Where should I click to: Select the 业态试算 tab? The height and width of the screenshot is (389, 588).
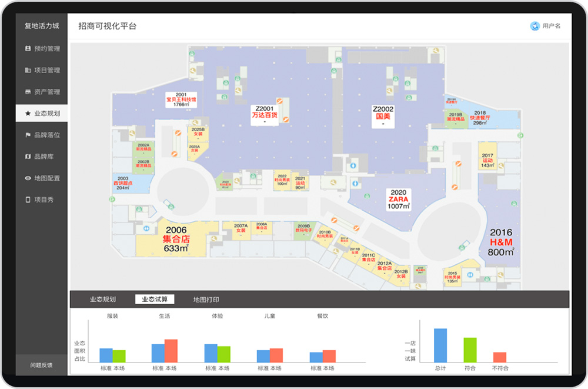(x=155, y=300)
